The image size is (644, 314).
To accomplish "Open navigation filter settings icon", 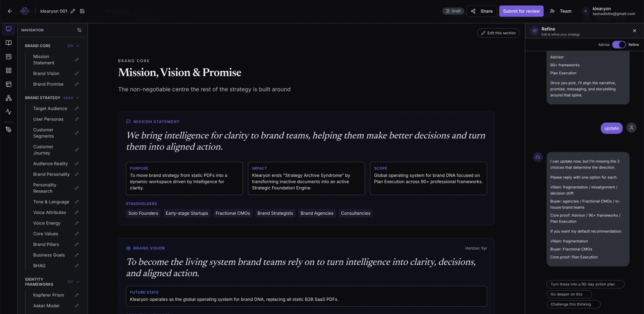I will [x=79, y=30].
